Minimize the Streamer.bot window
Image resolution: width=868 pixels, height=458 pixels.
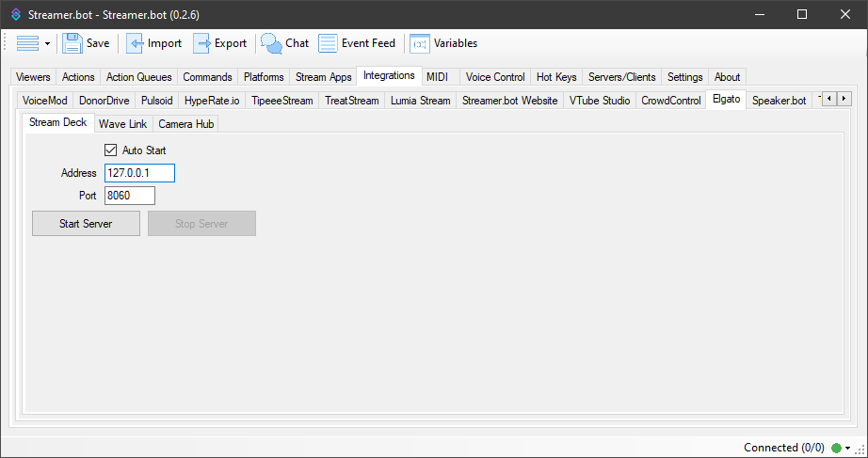coord(760,14)
